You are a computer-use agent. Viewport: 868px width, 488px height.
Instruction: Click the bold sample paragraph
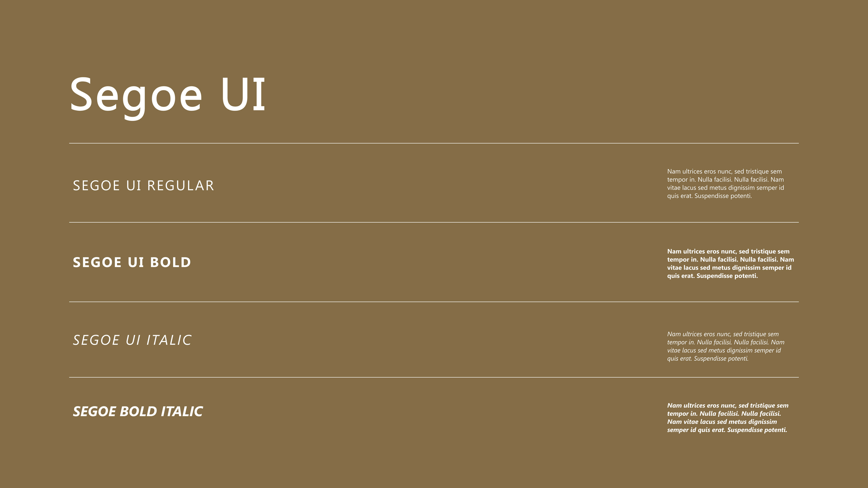(731, 264)
